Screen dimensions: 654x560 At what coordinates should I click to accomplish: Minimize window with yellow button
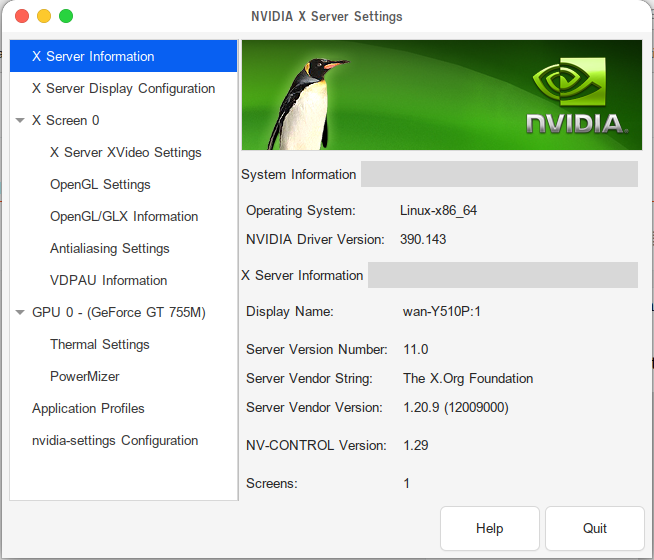(x=44, y=16)
